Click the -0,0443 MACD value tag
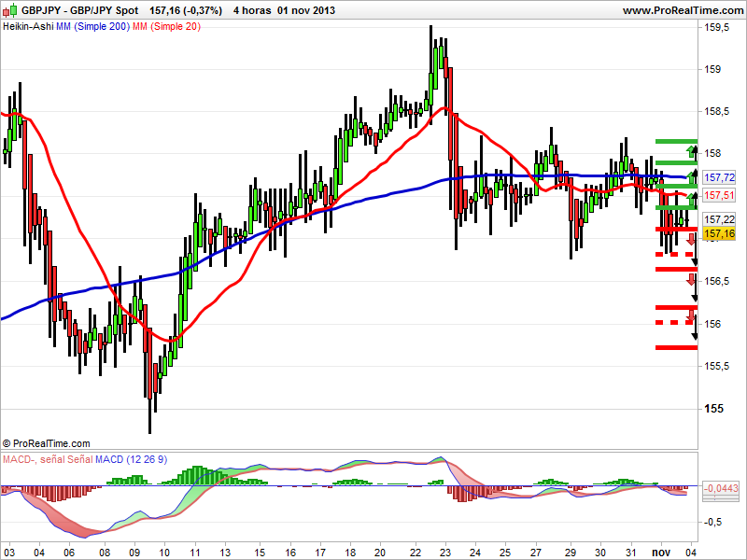 click(720, 488)
